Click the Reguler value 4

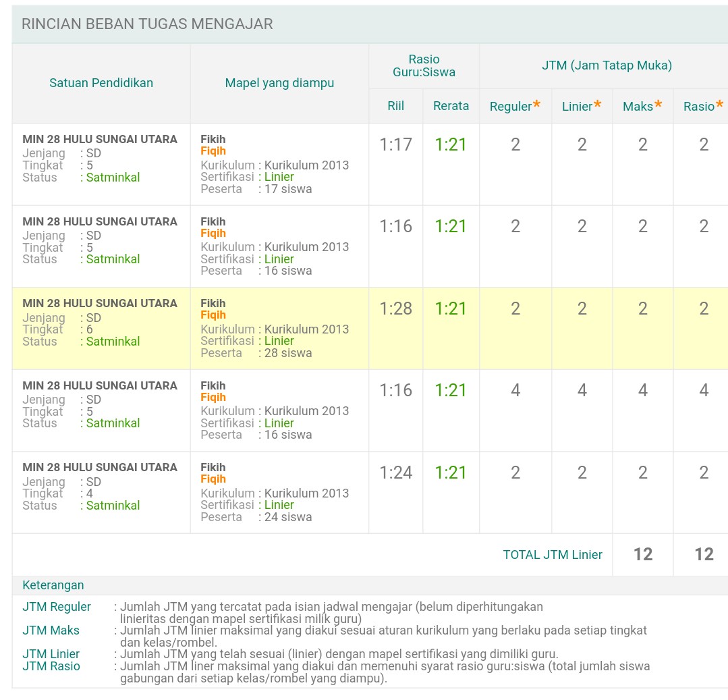pyautogui.click(x=515, y=390)
